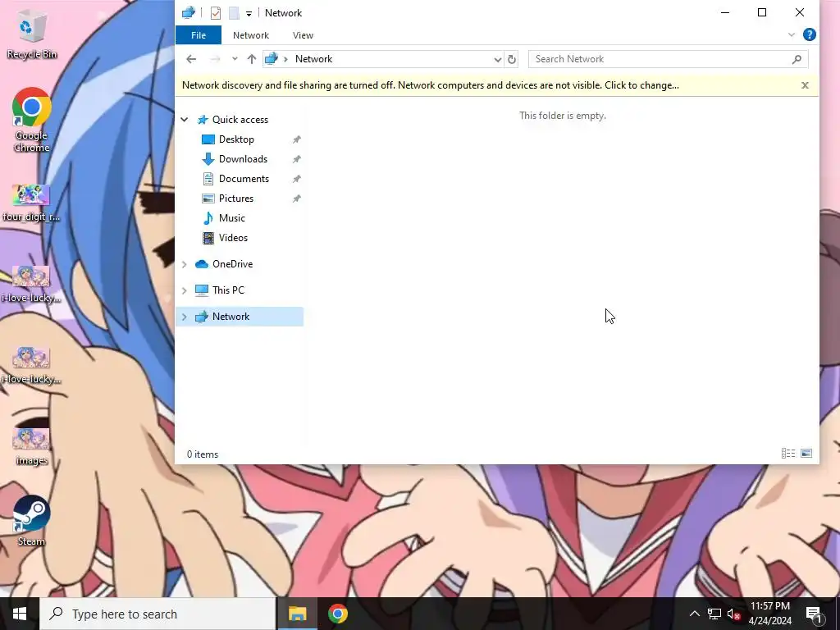Open Downloads in Quick access
Screen dimensions: 840x630
click(243, 159)
